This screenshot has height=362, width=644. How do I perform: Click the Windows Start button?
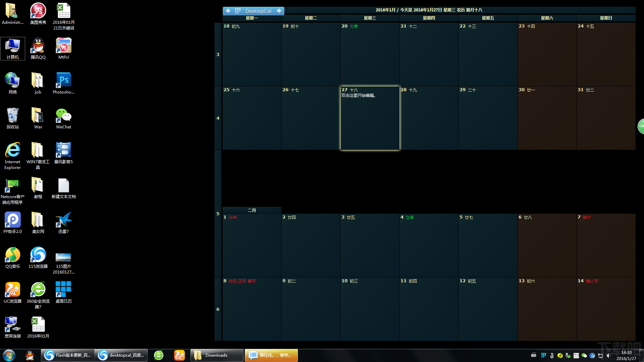[9, 355]
